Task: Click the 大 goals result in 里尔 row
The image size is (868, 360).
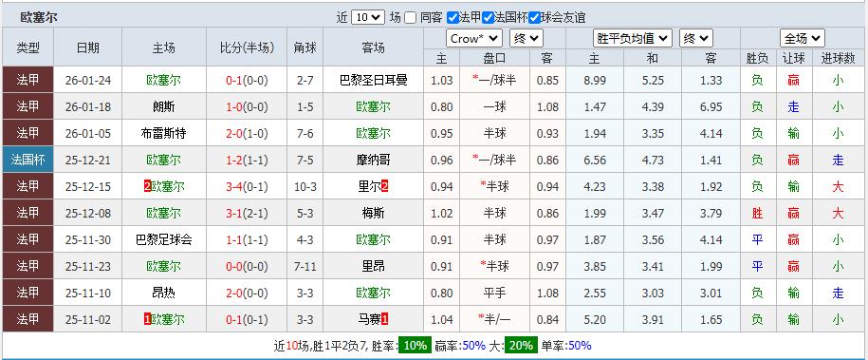Action: (838, 187)
